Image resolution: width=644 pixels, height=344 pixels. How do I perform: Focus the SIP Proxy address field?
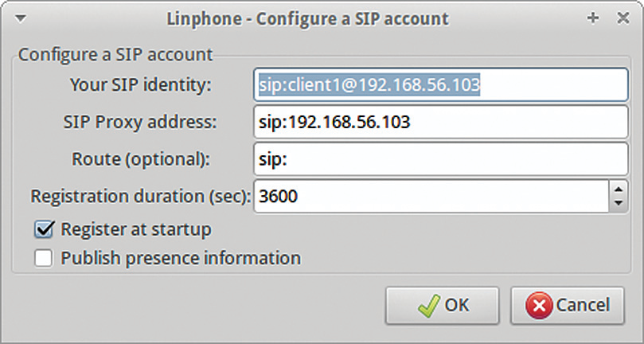pos(441,122)
